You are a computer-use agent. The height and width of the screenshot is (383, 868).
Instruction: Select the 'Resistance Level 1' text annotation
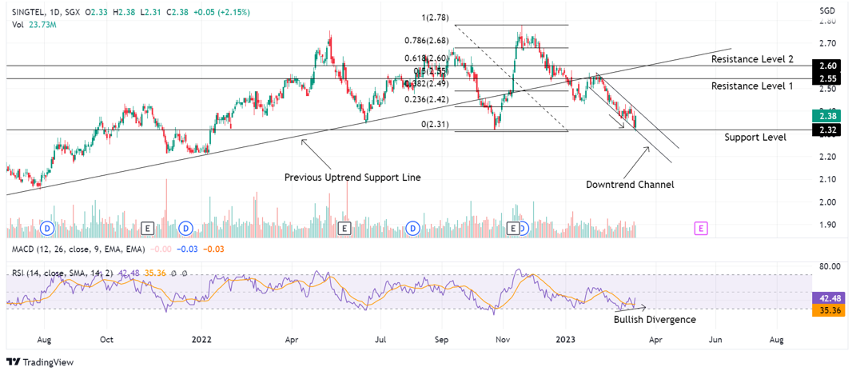752,86
